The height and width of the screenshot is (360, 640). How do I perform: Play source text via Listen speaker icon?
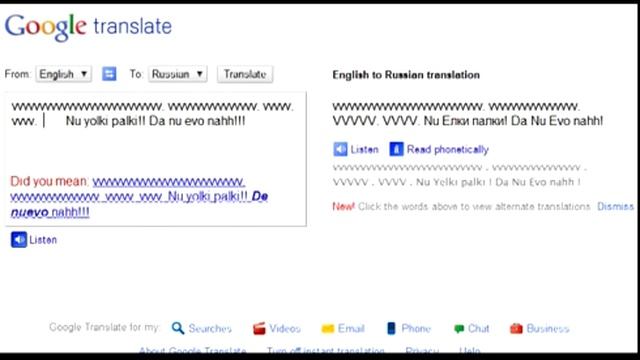tap(19, 240)
